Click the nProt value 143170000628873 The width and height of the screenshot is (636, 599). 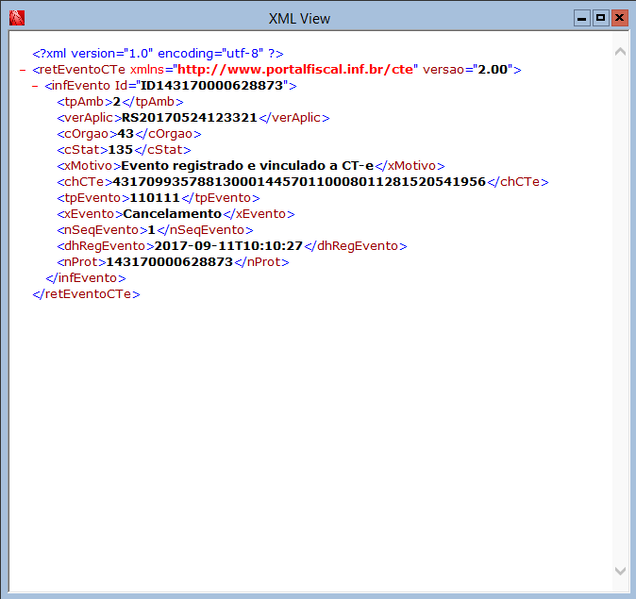click(x=169, y=262)
